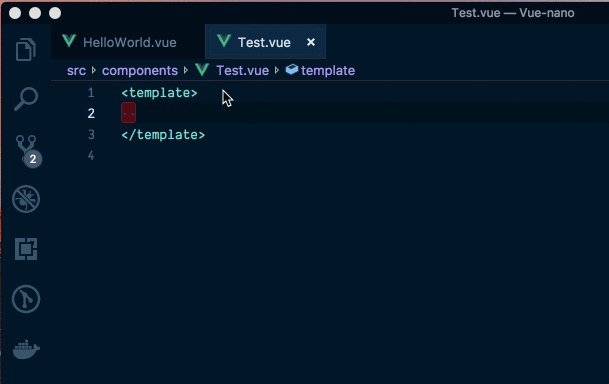The height and width of the screenshot is (384, 609).
Task: Click the red close window button
Action: pyautogui.click(x=15, y=13)
